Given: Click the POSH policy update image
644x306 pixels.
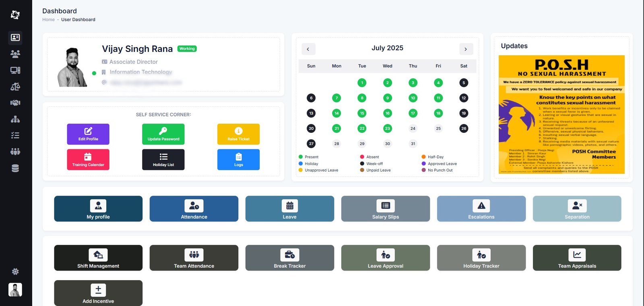Looking at the screenshot, I should pos(561,115).
